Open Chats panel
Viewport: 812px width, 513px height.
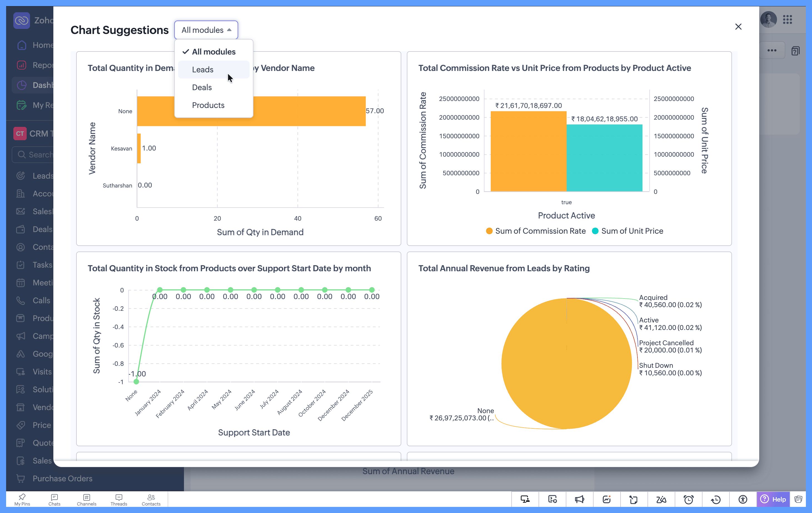pyautogui.click(x=54, y=499)
